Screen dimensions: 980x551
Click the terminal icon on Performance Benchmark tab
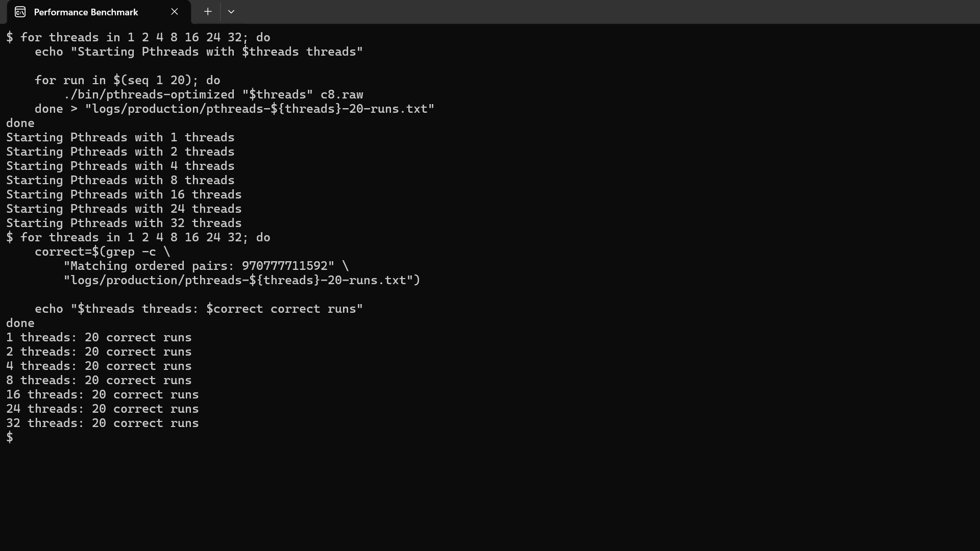(20, 12)
